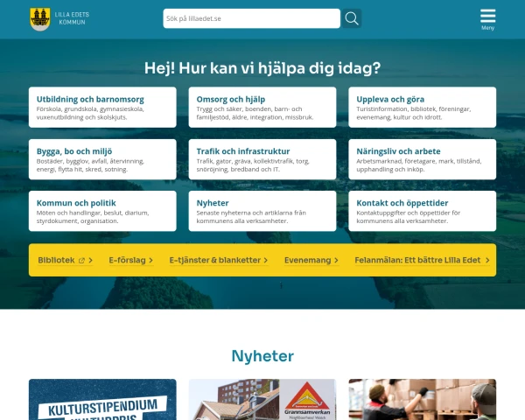Viewport: 525px width, 420px height.
Task: Follow Felanmälan: Ett bättre Lilla Edet link
Action: (x=423, y=260)
